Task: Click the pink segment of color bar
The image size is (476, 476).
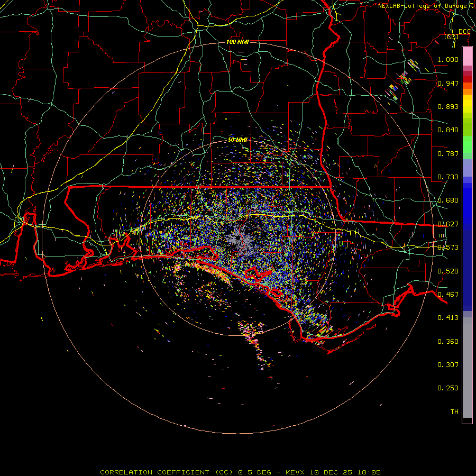Action: pos(467,57)
